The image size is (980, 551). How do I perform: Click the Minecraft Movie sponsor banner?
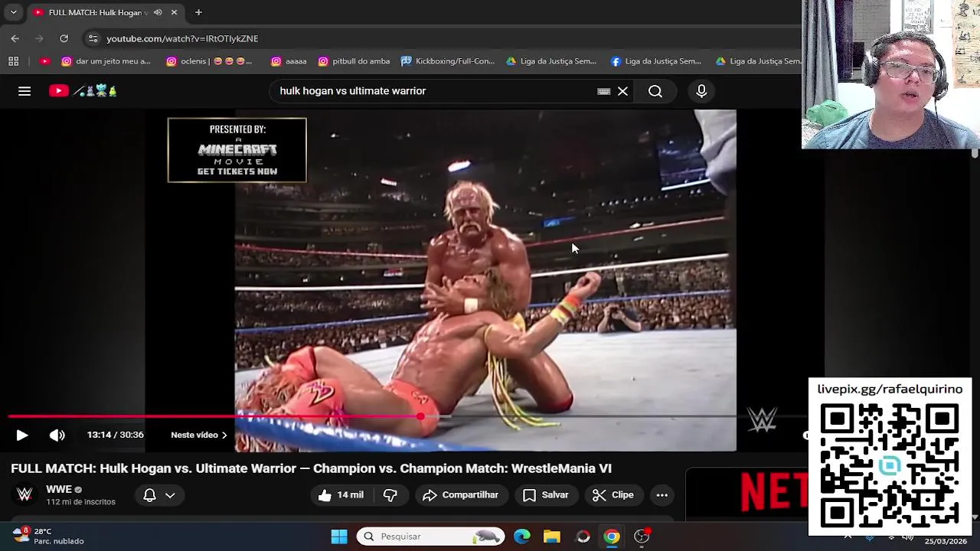coord(237,150)
